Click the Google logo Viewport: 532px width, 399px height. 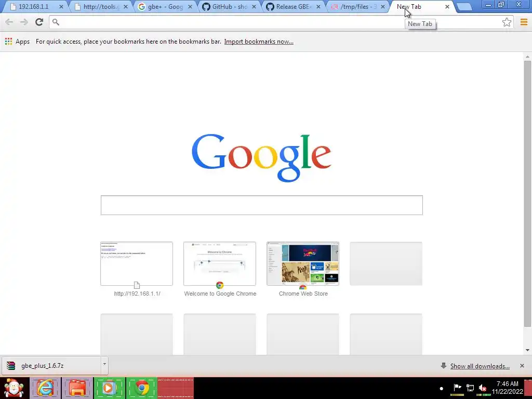(261, 158)
